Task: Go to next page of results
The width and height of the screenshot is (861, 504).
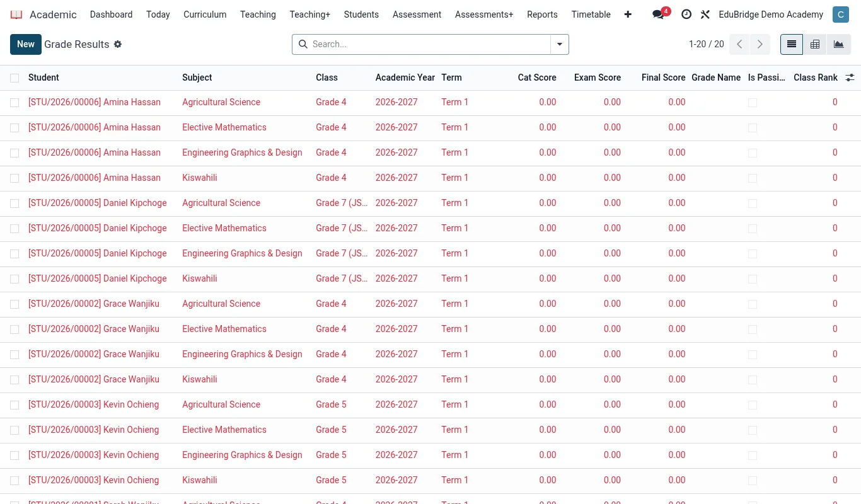Action: pyautogui.click(x=760, y=44)
